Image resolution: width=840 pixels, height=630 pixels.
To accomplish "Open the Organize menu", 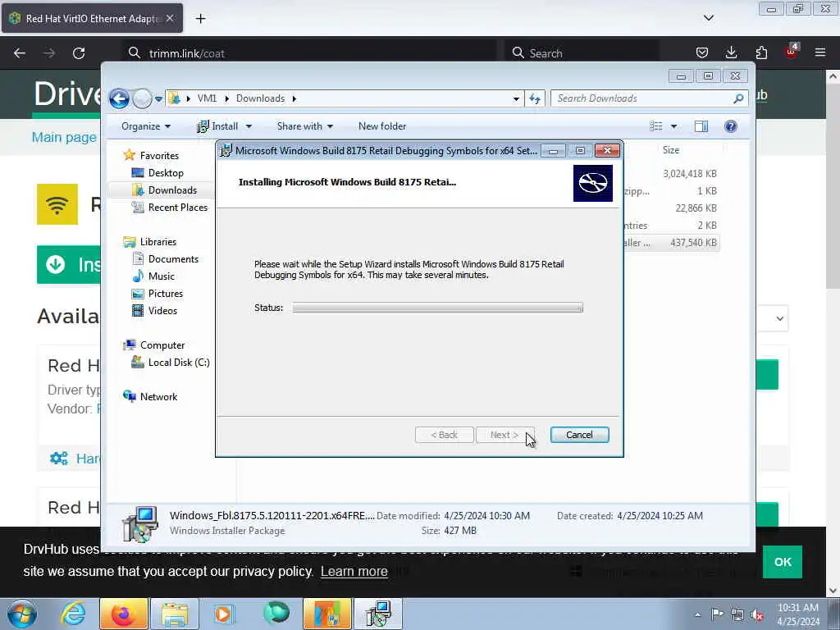I will coord(146,126).
